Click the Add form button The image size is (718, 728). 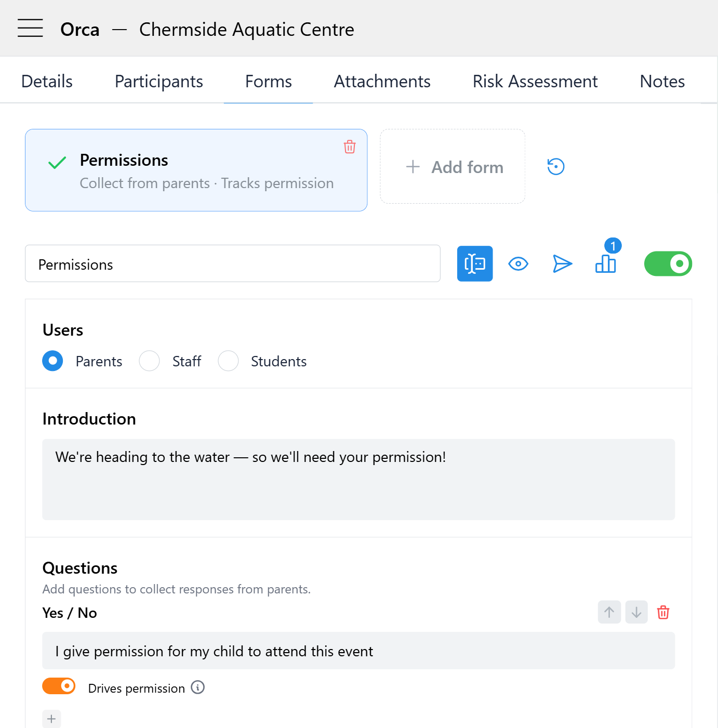pos(453,167)
